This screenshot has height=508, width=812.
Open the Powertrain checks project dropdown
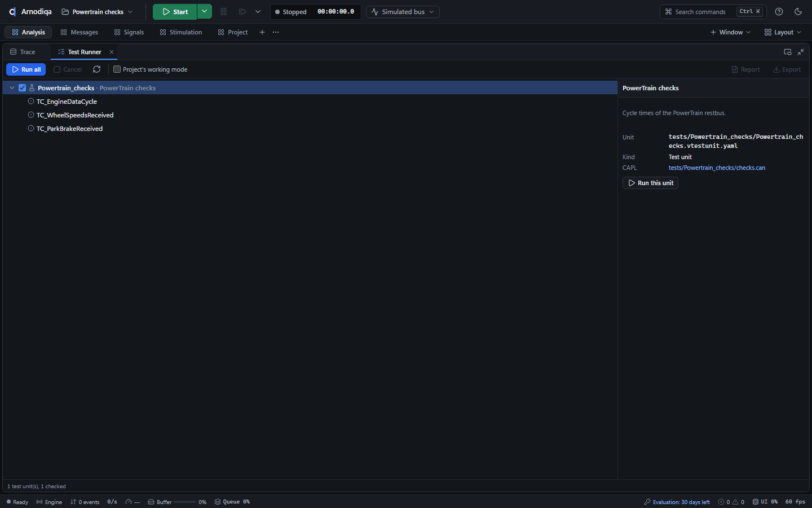(x=98, y=12)
